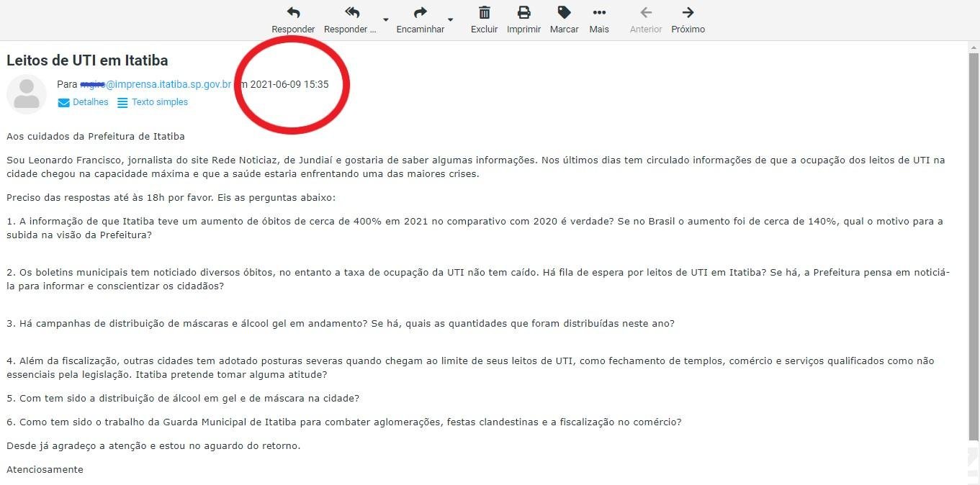Expand the dropdown arrow next to Encaminhar
The width and height of the screenshot is (980, 485).
coord(450,19)
